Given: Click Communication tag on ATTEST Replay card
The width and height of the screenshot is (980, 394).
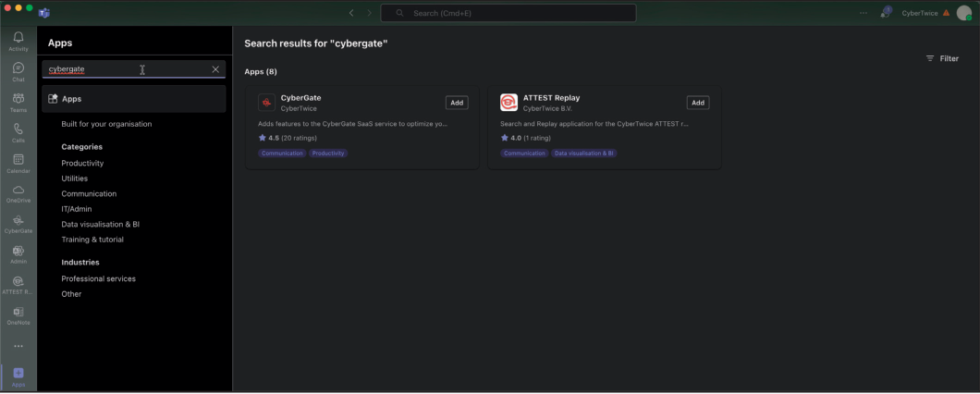Looking at the screenshot, I should pyautogui.click(x=524, y=154).
